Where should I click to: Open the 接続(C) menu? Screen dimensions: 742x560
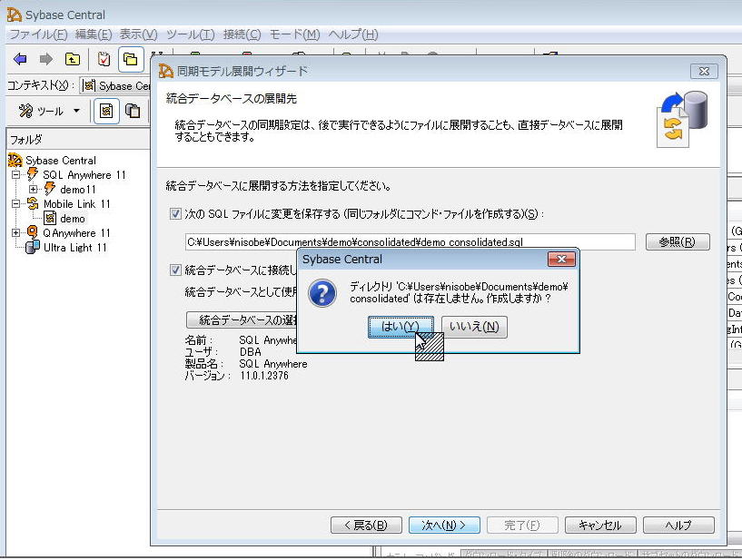(x=242, y=34)
